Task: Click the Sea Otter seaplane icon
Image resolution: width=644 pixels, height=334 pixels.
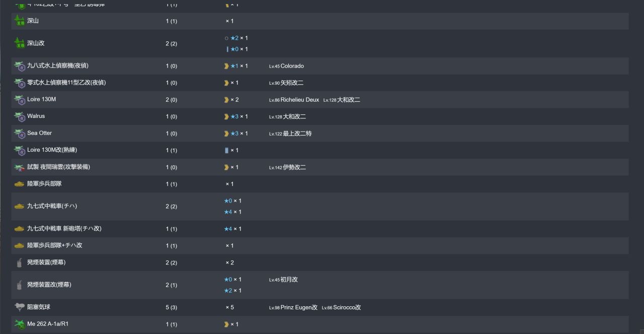Action: pyautogui.click(x=19, y=133)
